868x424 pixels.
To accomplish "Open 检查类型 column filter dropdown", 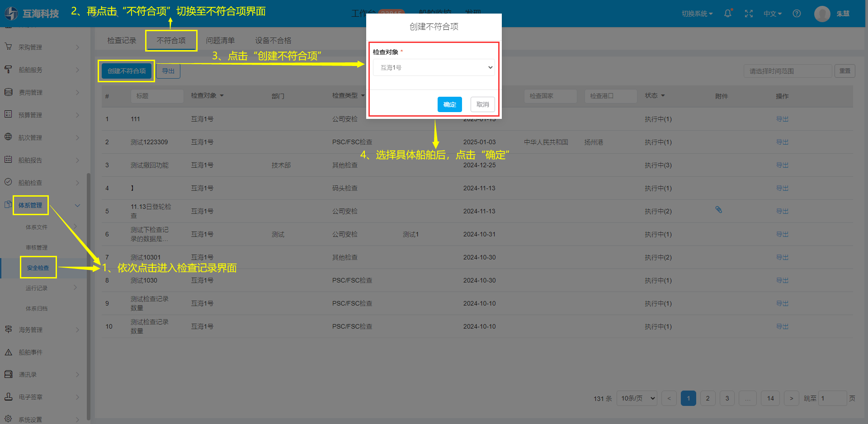I will [363, 96].
